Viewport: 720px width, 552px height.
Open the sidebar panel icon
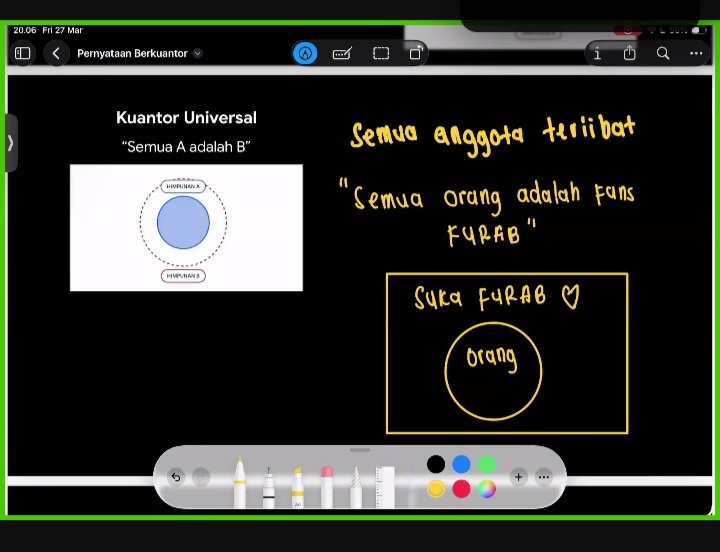click(22, 53)
